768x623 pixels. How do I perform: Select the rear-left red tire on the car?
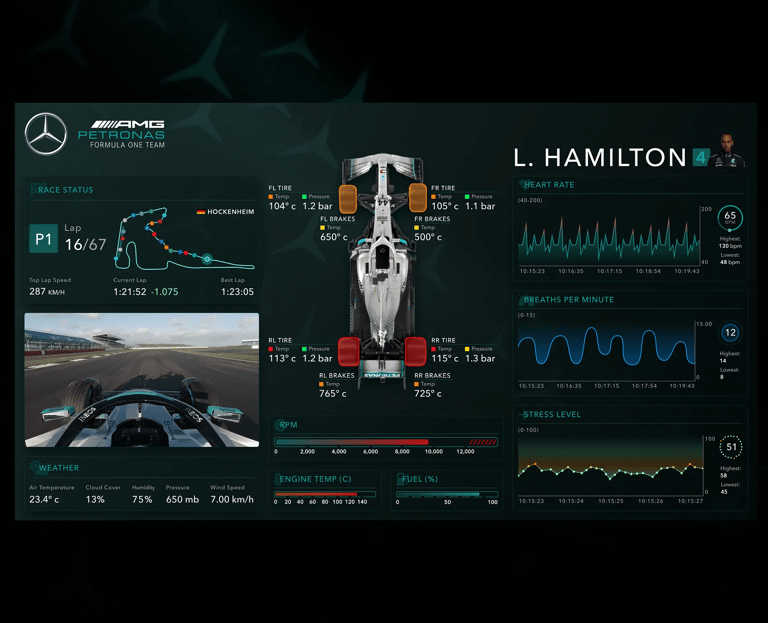point(349,351)
